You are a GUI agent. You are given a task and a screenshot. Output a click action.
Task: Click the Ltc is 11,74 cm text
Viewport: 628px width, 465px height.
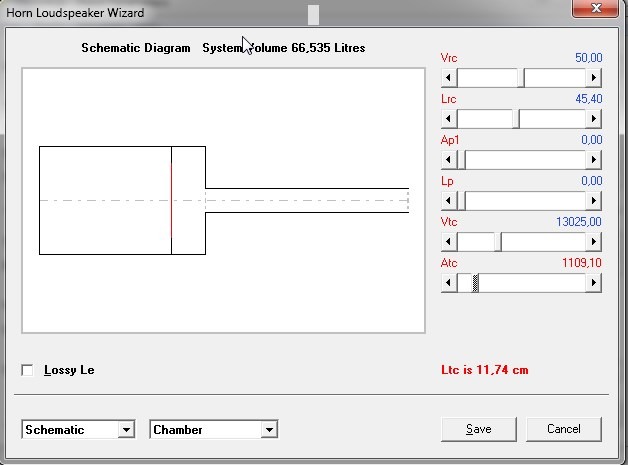(485, 370)
